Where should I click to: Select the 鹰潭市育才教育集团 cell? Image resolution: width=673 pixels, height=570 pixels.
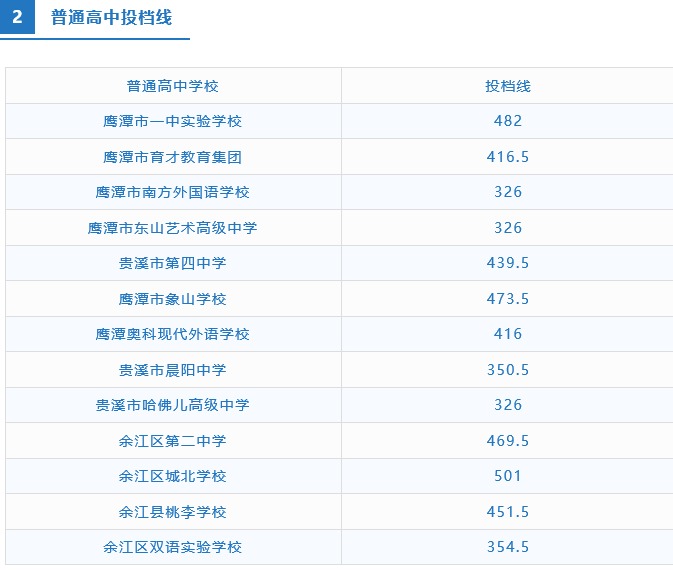tap(173, 157)
